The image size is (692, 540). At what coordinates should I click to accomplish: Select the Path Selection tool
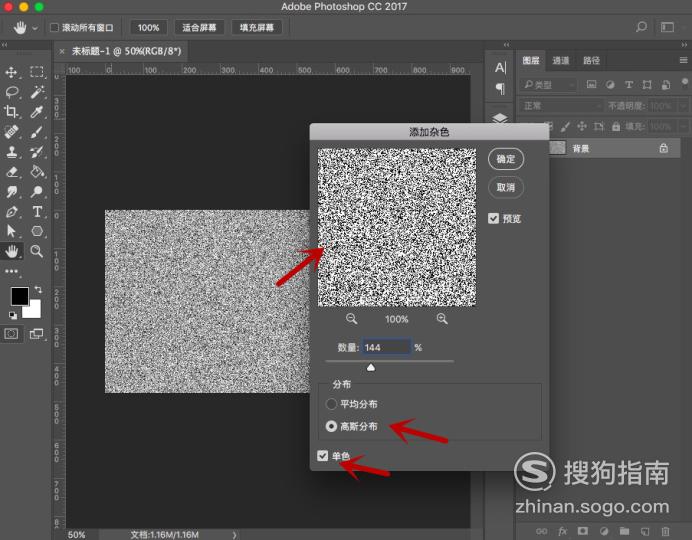(11, 231)
